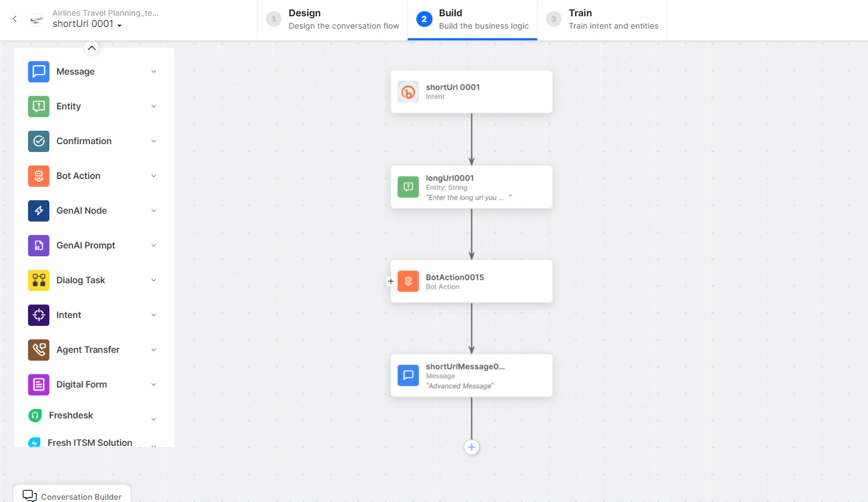
Task: Expand the Message node options
Action: point(154,71)
